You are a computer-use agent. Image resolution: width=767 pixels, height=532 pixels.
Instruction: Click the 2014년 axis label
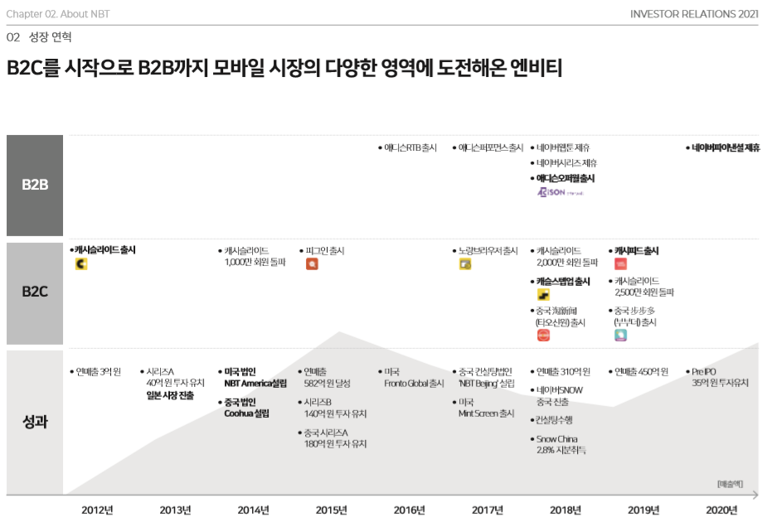coord(254,510)
